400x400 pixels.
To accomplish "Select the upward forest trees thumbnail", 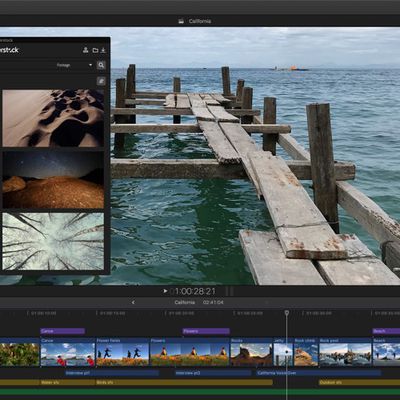I will [53, 241].
